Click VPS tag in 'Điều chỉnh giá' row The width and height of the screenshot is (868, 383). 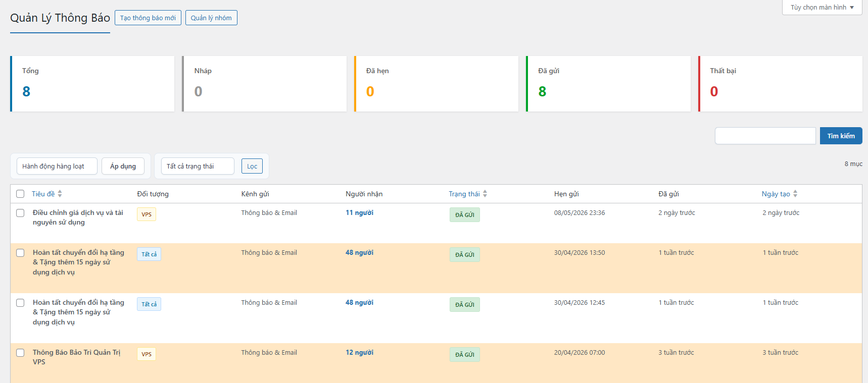click(147, 214)
